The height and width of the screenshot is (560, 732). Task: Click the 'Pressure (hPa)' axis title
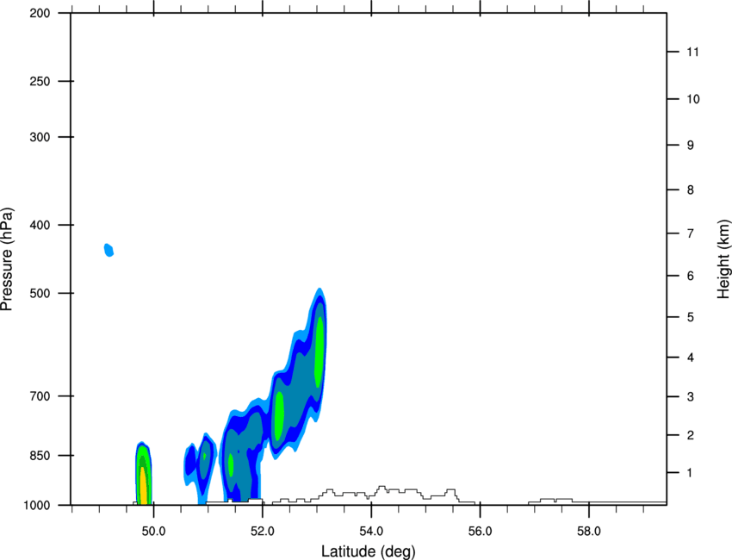point(7,258)
